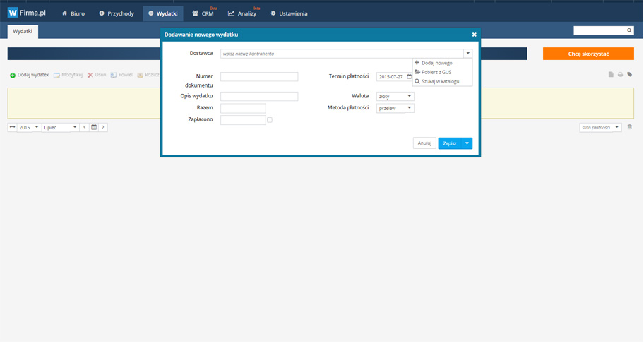The height and width of the screenshot is (346, 644).
Task: Click the Numer dokumentu input field
Action: point(259,77)
